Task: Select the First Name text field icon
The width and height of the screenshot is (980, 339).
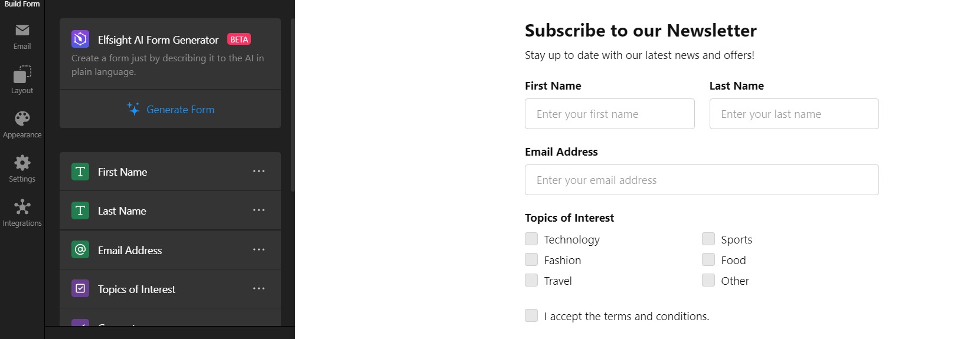Action: tap(80, 172)
